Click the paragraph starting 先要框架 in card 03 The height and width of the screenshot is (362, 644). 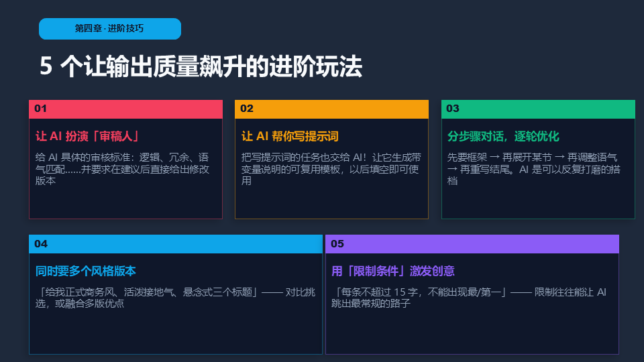tap(534, 169)
